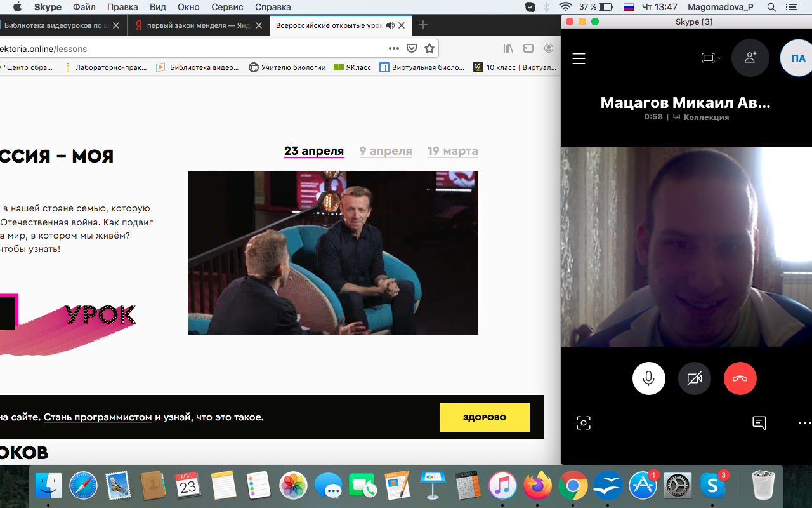The width and height of the screenshot is (812, 508).
Task: Open the Skype hamburger menu
Action: [579, 58]
